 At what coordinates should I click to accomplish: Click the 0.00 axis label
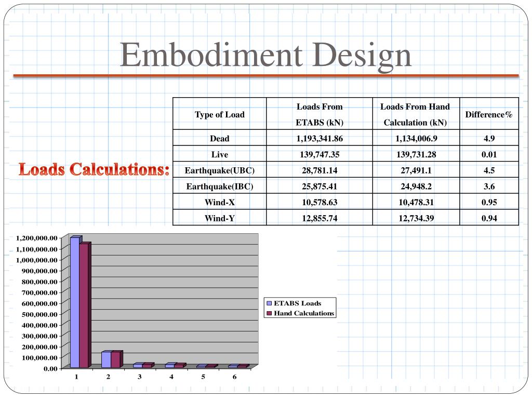(x=50, y=369)
